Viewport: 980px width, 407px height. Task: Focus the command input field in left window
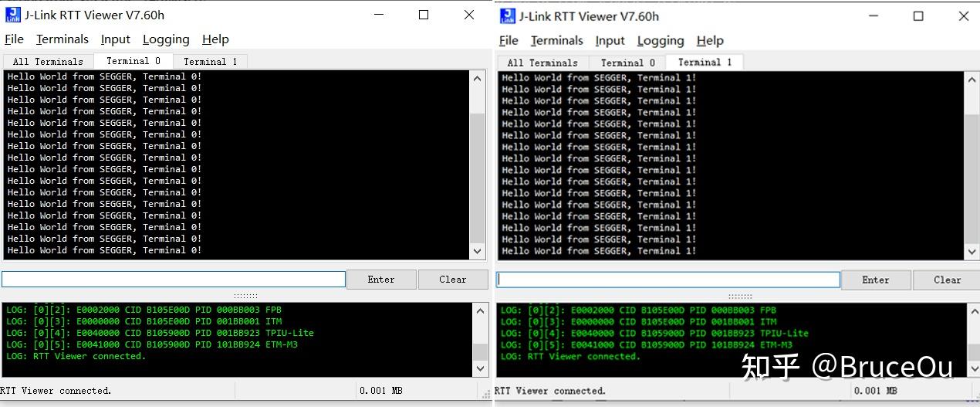[x=174, y=280]
